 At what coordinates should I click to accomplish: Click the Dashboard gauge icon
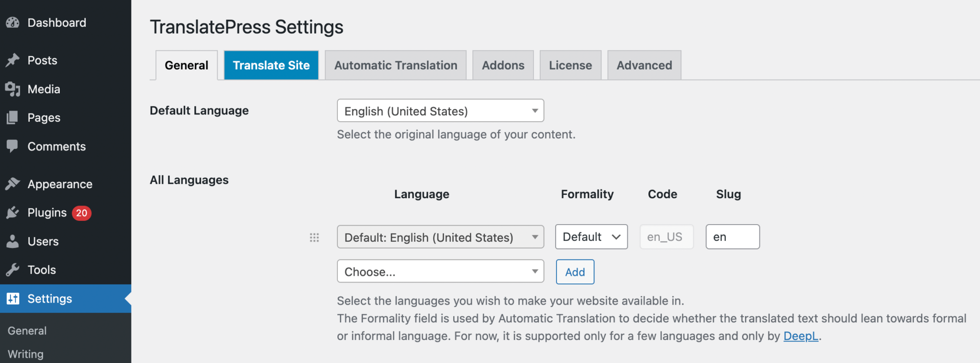coord(13,23)
